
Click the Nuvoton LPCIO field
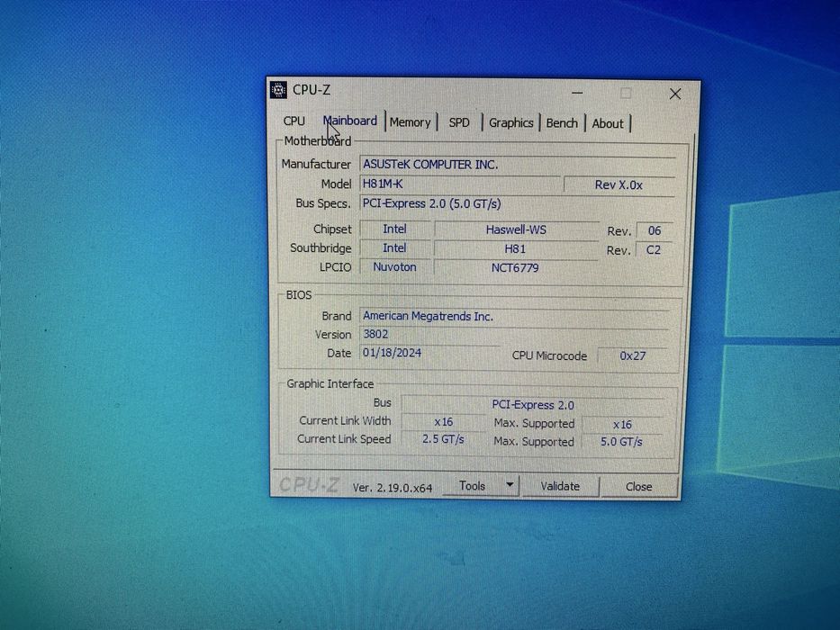pos(395,266)
